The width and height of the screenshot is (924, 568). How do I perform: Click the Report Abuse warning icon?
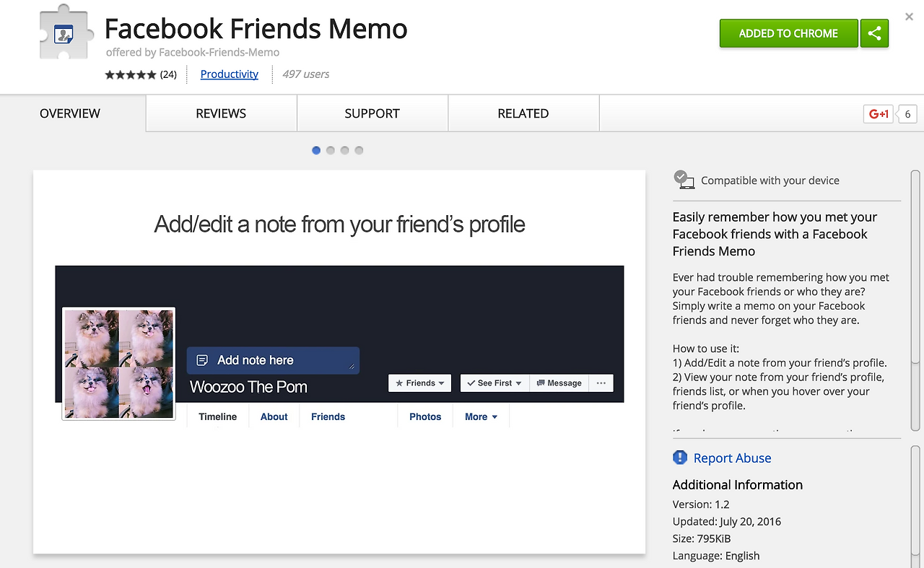pyautogui.click(x=680, y=458)
